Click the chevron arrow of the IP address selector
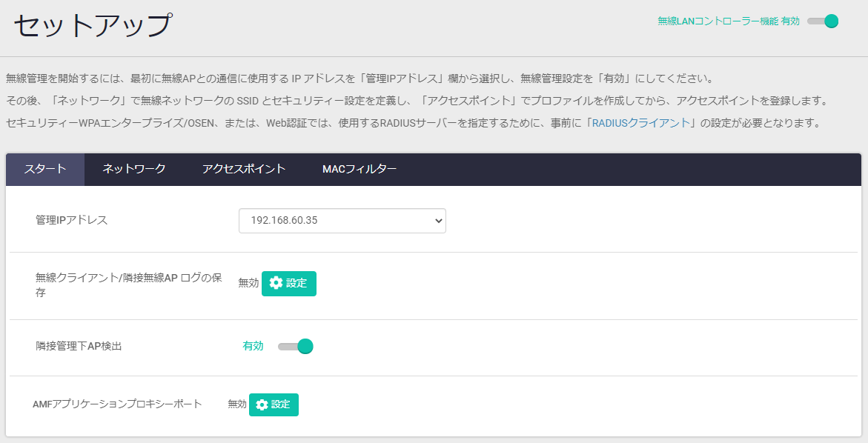The image size is (868, 443). (438, 221)
